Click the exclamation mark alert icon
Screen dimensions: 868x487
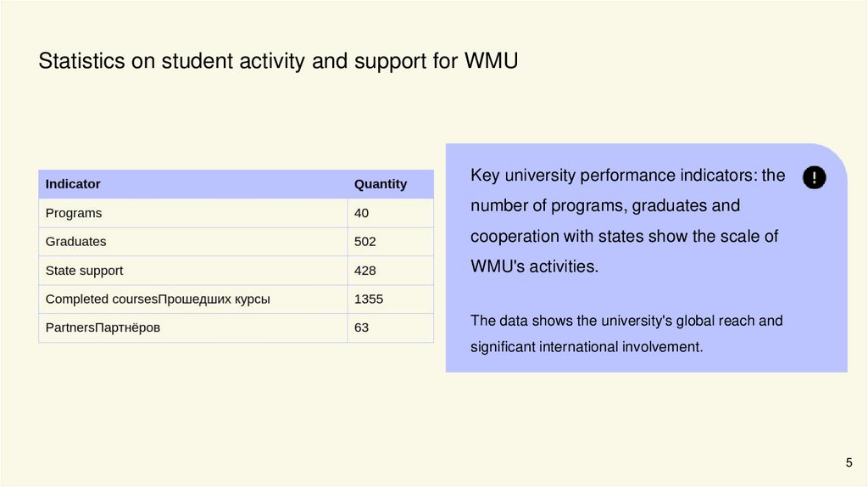(x=814, y=177)
